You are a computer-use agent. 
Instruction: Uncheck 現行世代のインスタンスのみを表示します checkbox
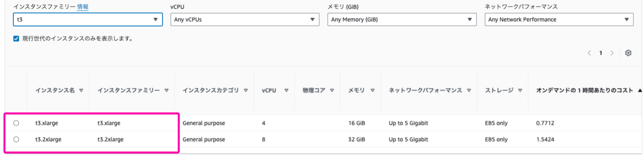16,39
